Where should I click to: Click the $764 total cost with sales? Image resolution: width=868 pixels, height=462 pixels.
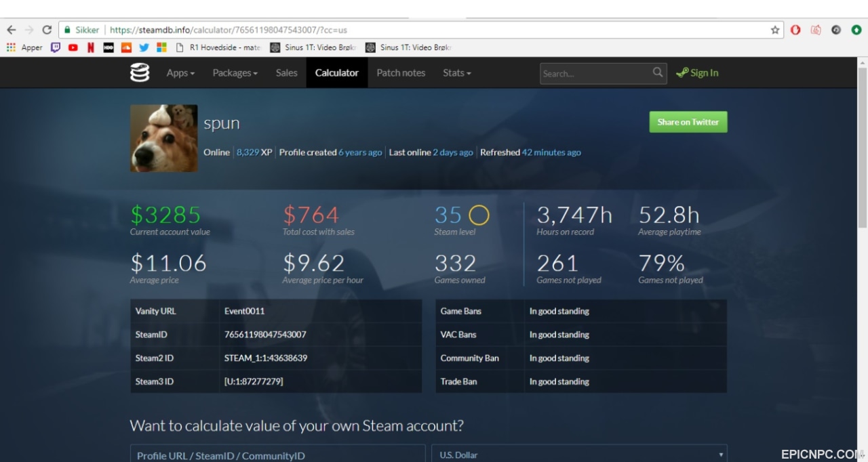tap(311, 215)
